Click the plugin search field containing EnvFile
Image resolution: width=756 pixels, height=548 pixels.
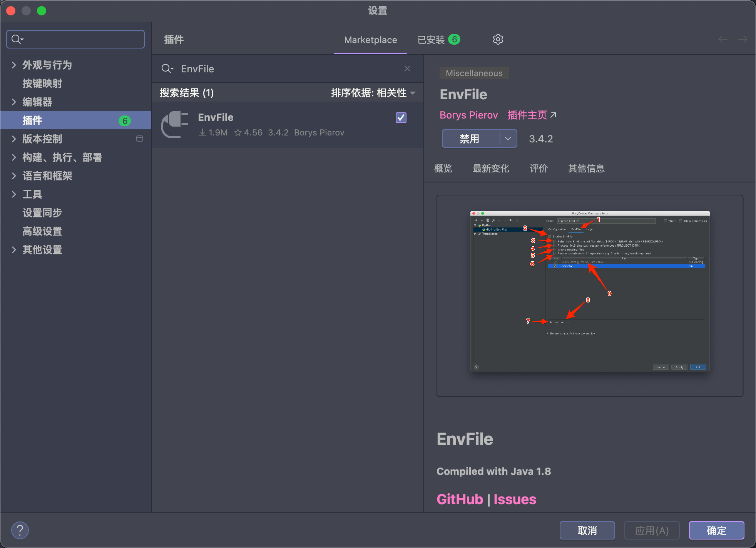coord(287,68)
